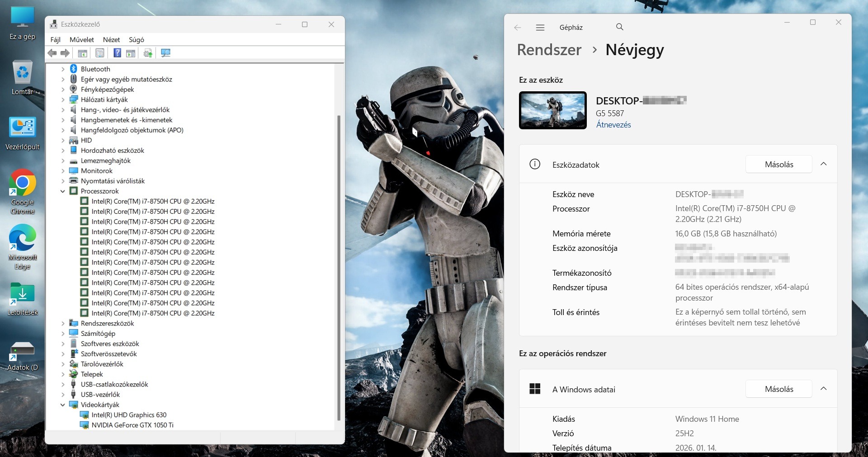Select the Google Chrome desktop shortcut

point(23,192)
